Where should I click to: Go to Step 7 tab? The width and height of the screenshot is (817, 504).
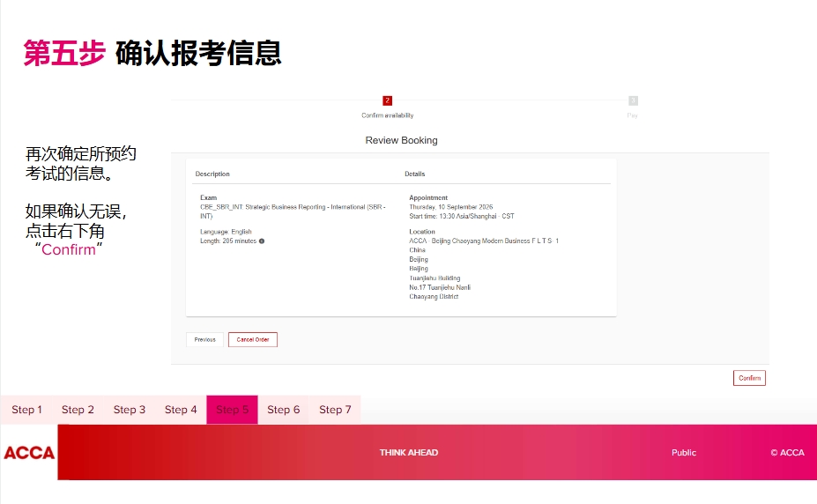point(335,410)
